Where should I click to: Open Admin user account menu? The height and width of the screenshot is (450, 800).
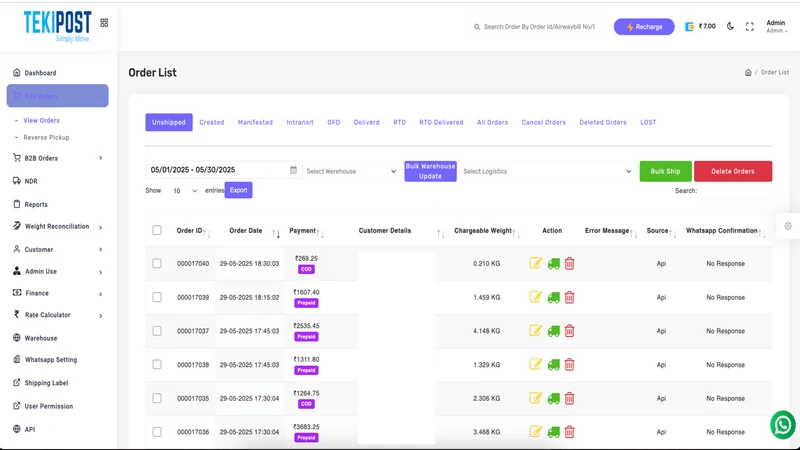click(x=776, y=27)
